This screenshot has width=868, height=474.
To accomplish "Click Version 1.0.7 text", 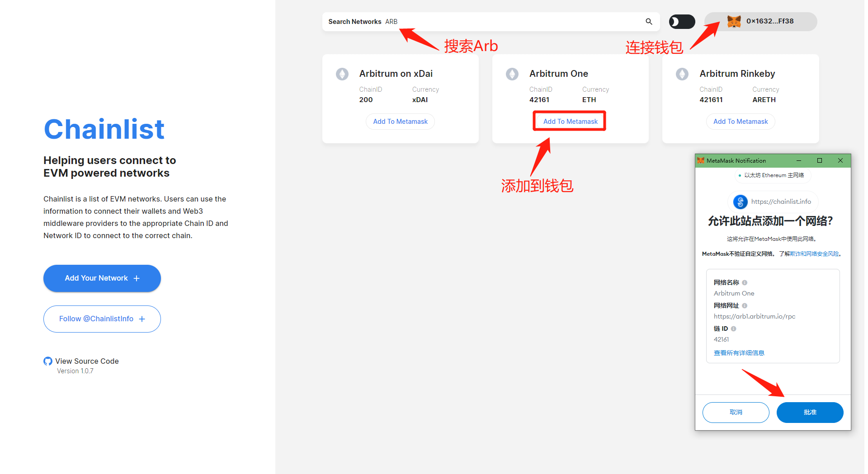I will tap(75, 371).
